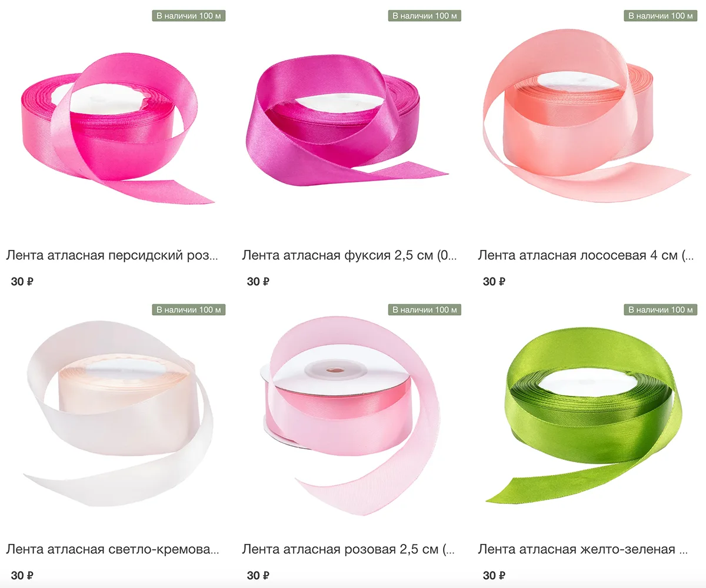Click 'В наличии 100 м' badge above pink ribbon
Viewport: 706px width, 588px height.
[x=425, y=309]
